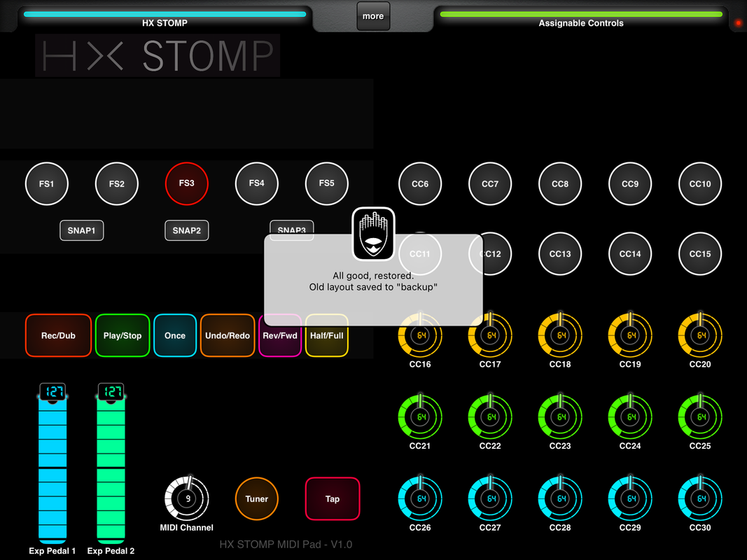
Task: Click the HX STOMP logo banner
Action: click(x=158, y=56)
